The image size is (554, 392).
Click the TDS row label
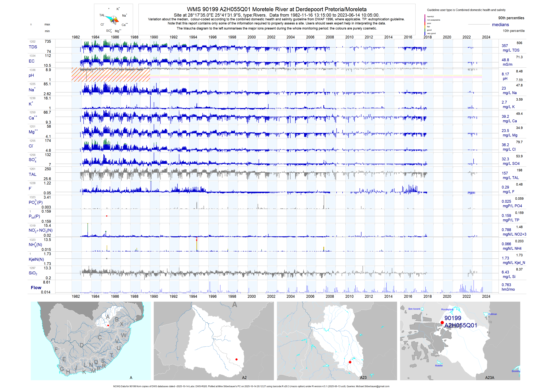pos(33,47)
